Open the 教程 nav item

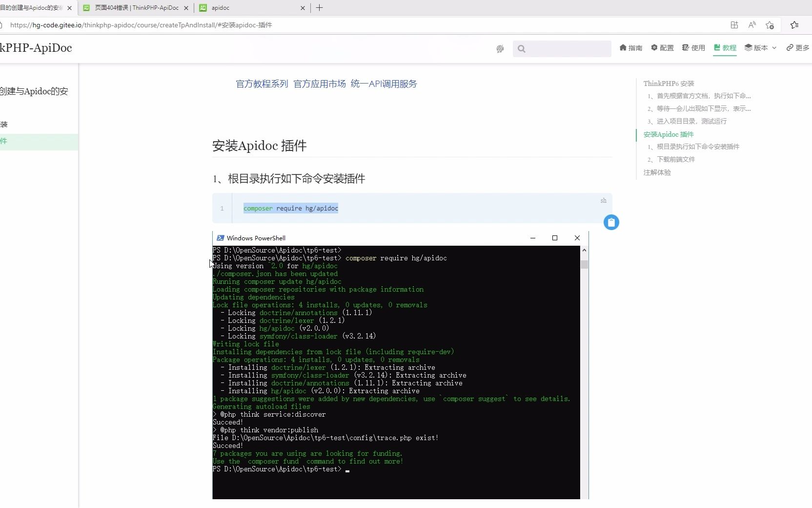[x=725, y=47]
